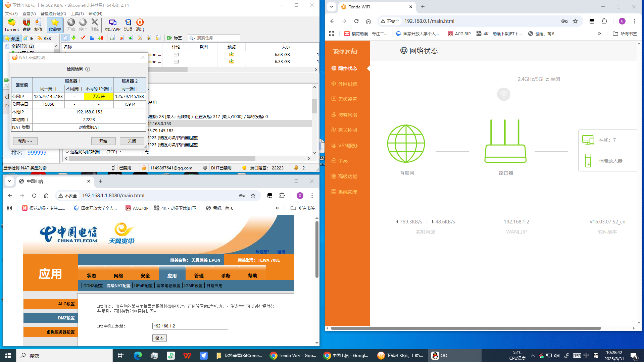Click the gray DHT已禁用 status indicator
Image resolution: width=644 pixels, height=362 pixels.
(x=205, y=168)
